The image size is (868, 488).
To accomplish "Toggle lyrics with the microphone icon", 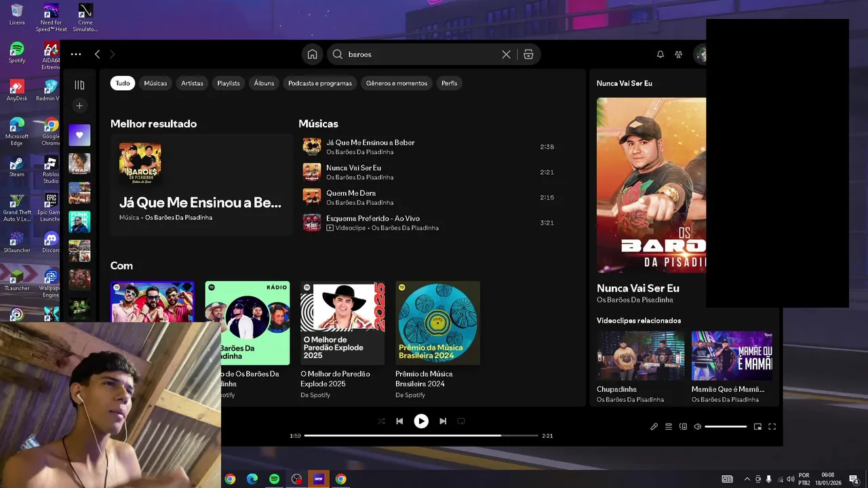I will click(654, 426).
